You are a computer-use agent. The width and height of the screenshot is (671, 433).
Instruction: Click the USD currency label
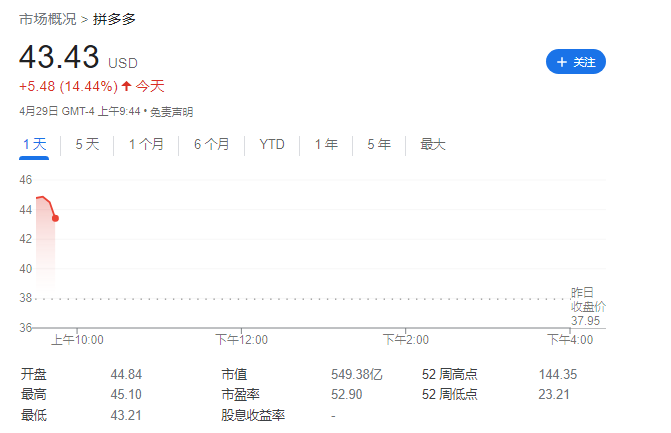[123, 63]
